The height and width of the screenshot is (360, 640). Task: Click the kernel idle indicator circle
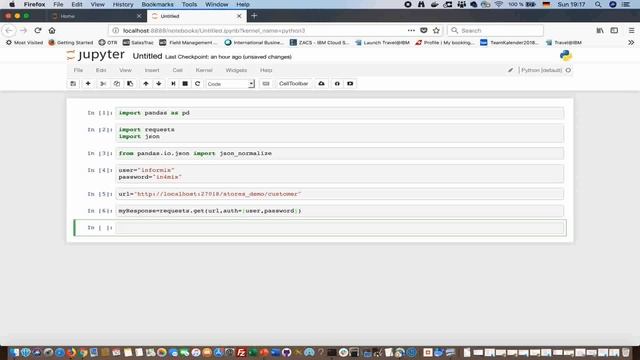coord(568,70)
